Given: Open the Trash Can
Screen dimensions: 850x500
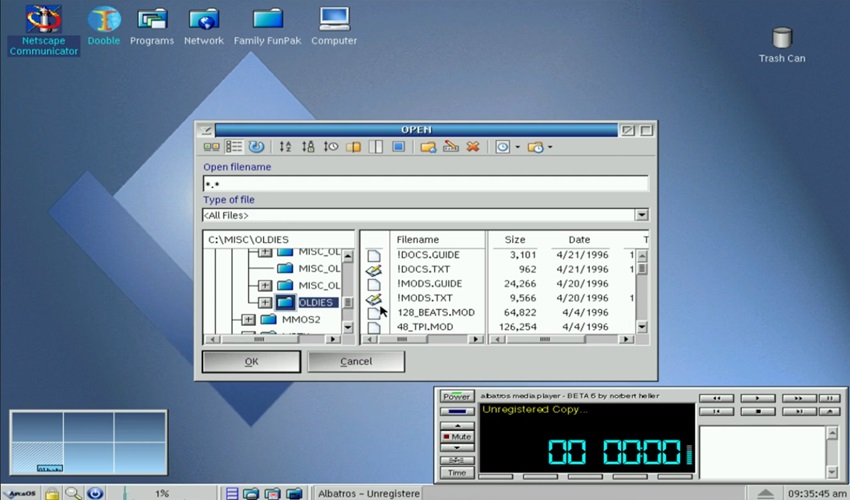Looking at the screenshot, I should tap(782, 45).
